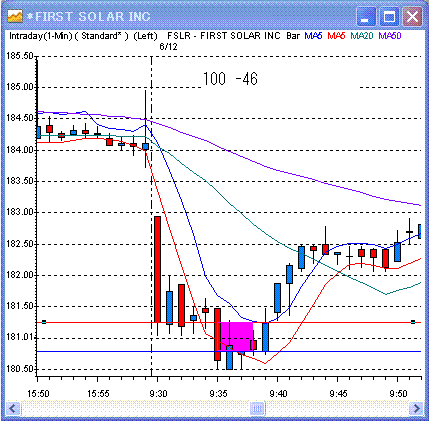429x421 pixels.
Task: Click the tall red 9:30 opening candle
Action: 157,269
